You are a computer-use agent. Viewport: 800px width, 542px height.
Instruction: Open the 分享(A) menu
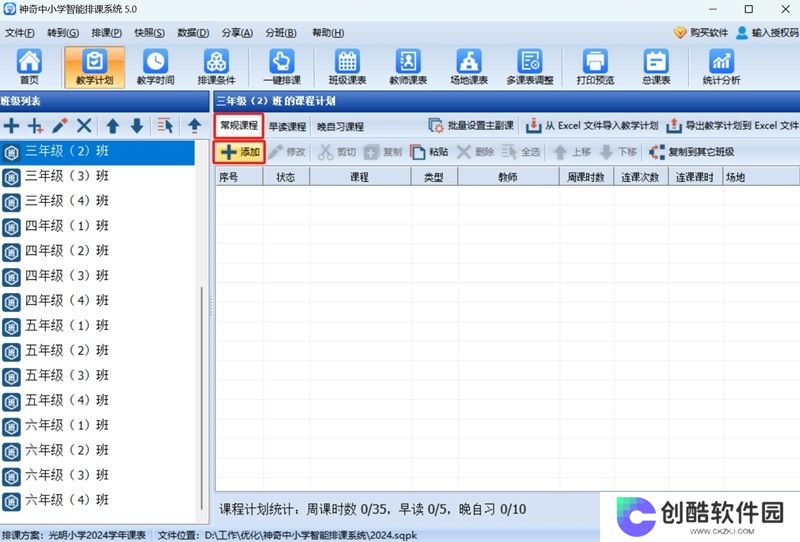(237, 33)
